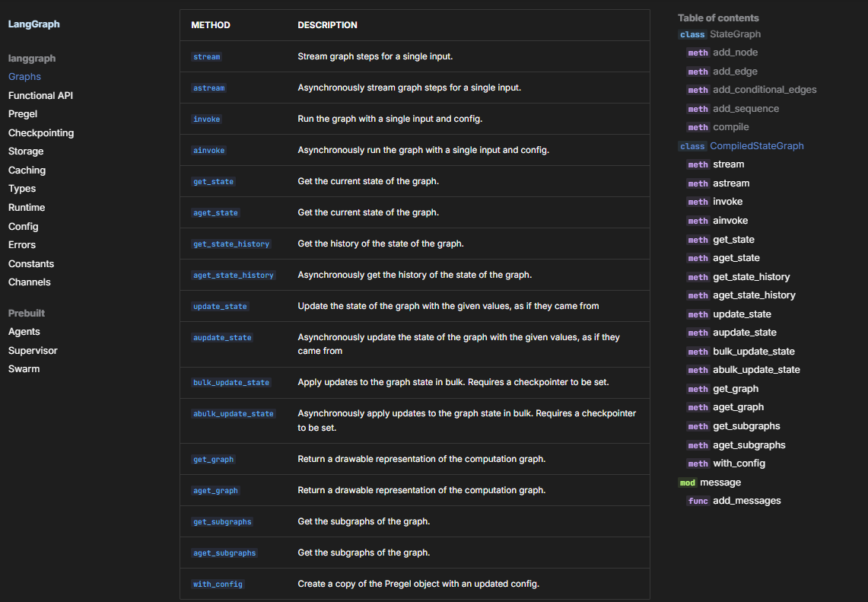The image size is (868, 602).
Task: Jump to update_state in table of contents
Action: click(x=742, y=314)
